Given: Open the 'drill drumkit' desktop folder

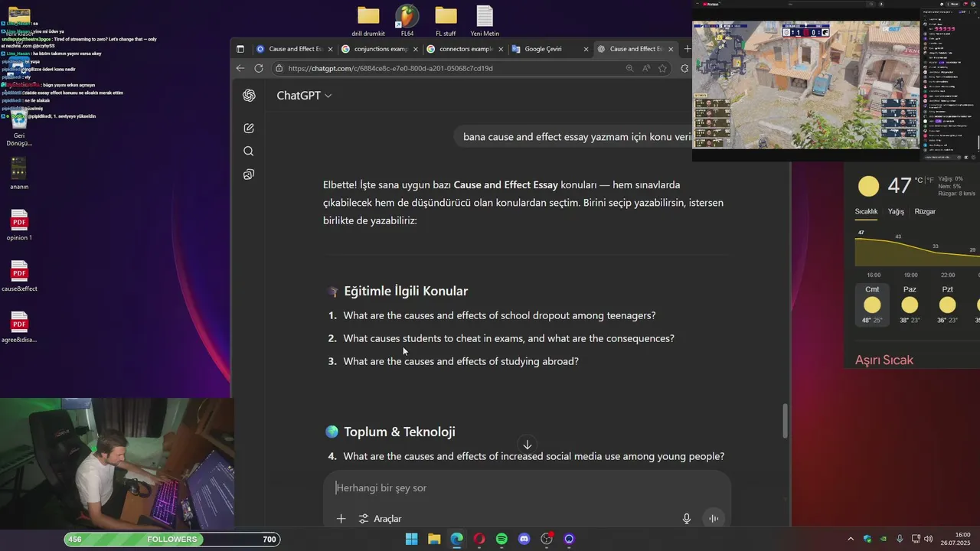Looking at the screenshot, I should [368, 21].
